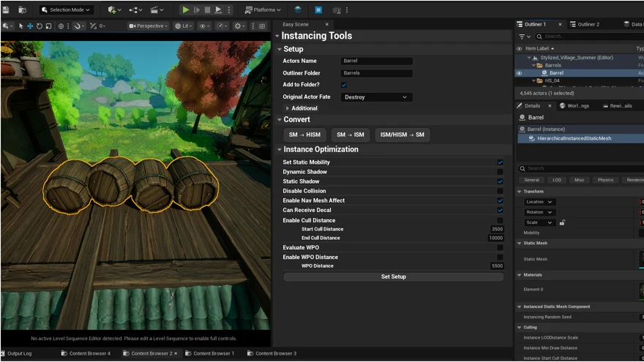Toggle the Scale lock icon in Details
Image resolution: width=644 pixels, height=362 pixels.
tap(562, 222)
